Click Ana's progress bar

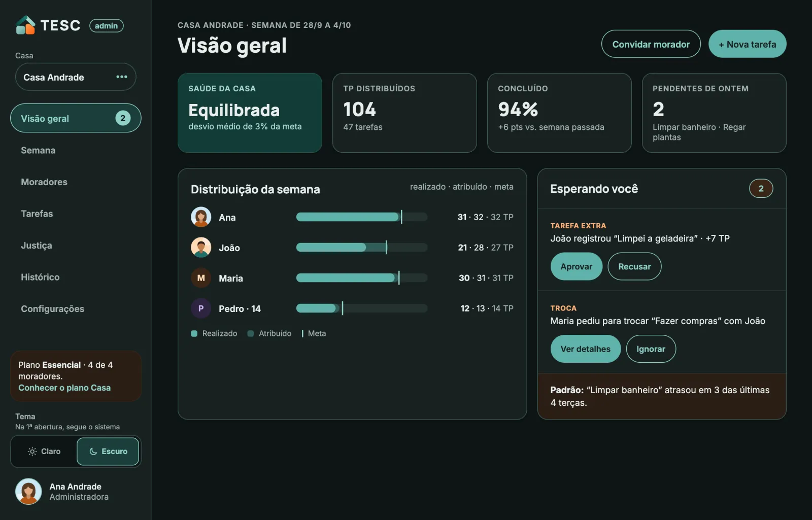[362, 217]
